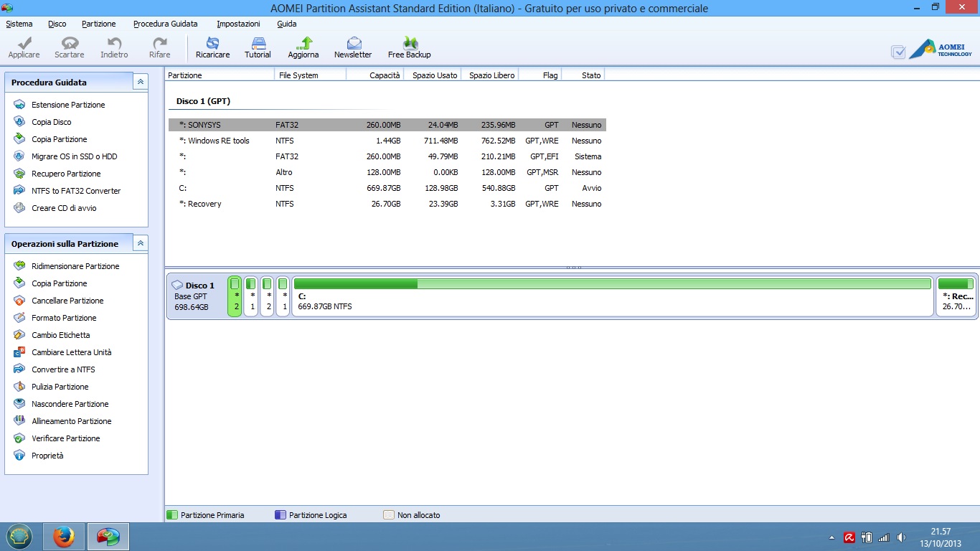Open the Recupero Partizione wizard
Viewport: 980px width, 551px height.
point(66,174)
